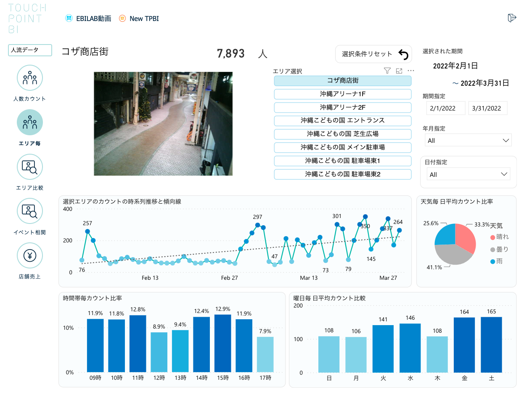Open the New TPBI link
This screenshot has width=532, height=397.
[144, 18]
